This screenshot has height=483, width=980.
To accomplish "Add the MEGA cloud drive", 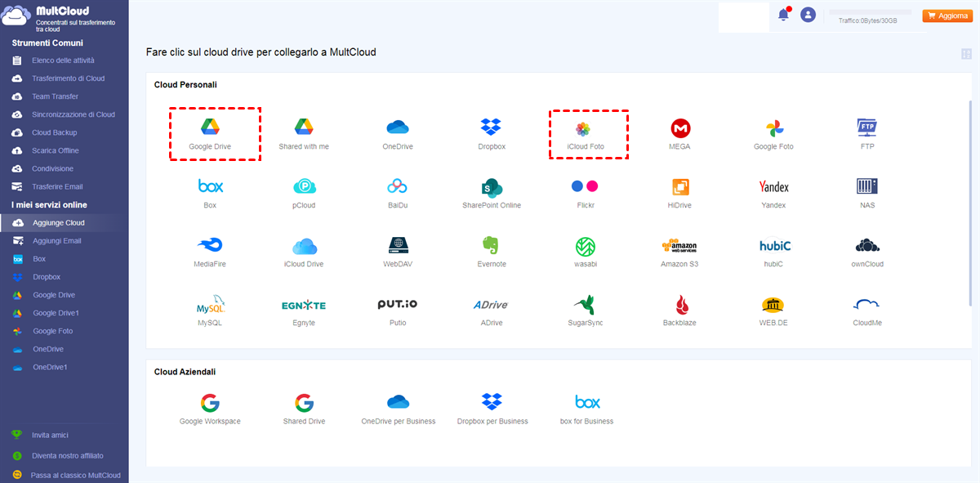I will coord(679,135).
